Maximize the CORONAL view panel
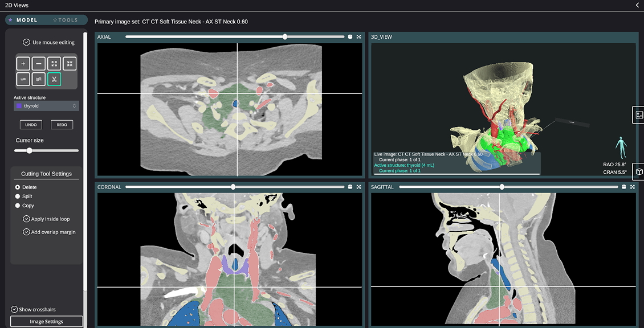The width and height of the screenshot is (644, 328). point(358,187)
